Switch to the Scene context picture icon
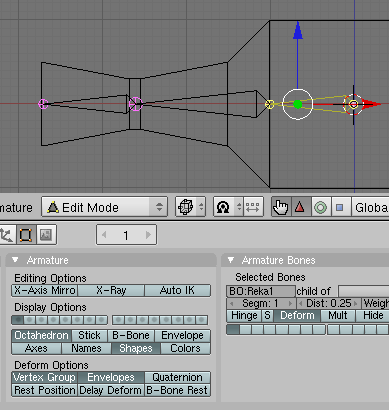 click(x=46, y=235)
